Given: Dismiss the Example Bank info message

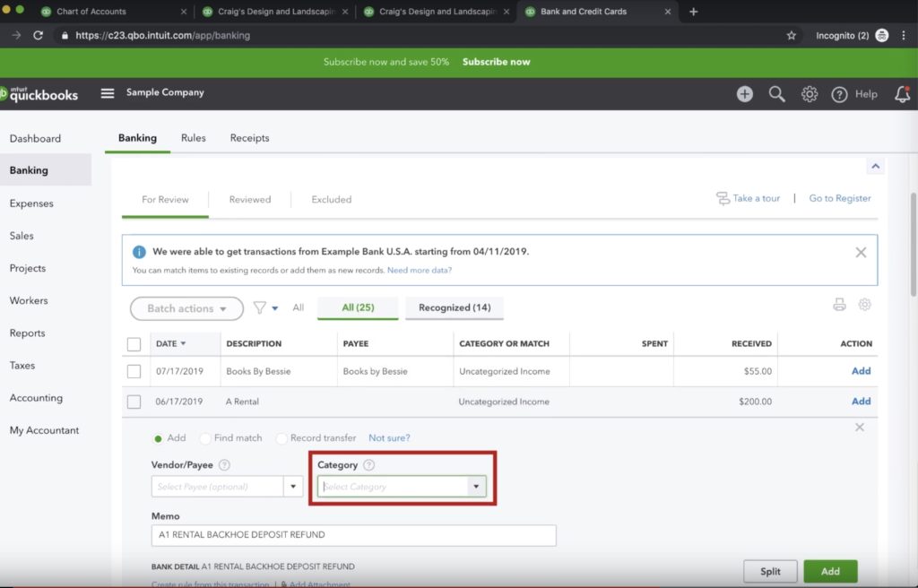Looking at the screenshot, I should [861, 253].
